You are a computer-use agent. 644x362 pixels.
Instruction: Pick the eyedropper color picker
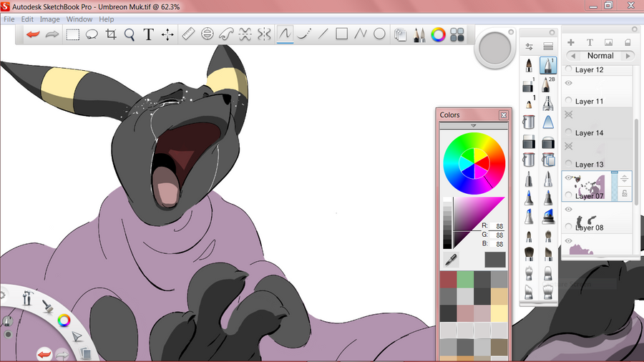point(451,260)
